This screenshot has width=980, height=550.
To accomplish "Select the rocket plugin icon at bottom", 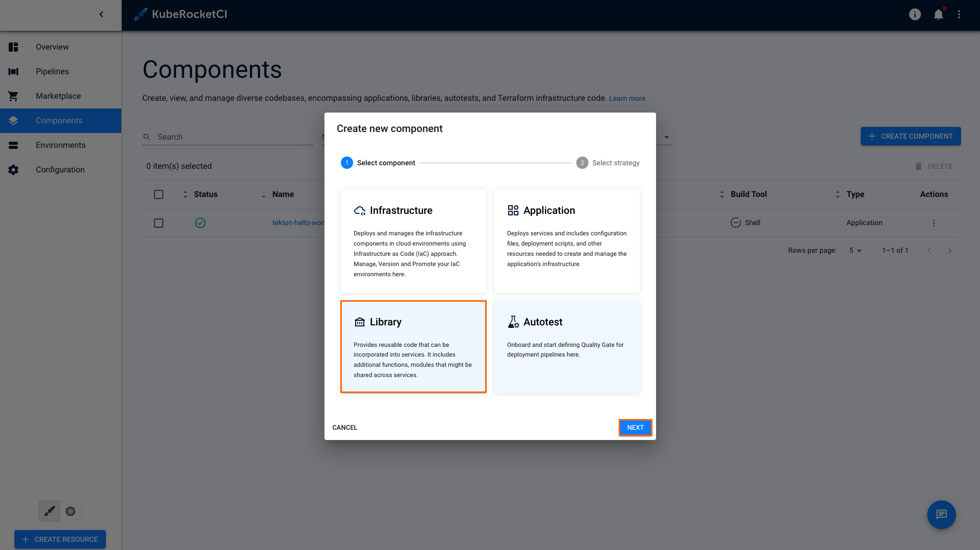I will coord(50,511).
